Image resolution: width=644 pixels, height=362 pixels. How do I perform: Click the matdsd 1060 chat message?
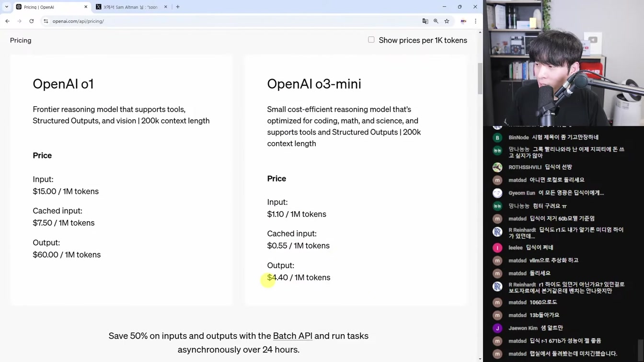click(x=543, y=302)
